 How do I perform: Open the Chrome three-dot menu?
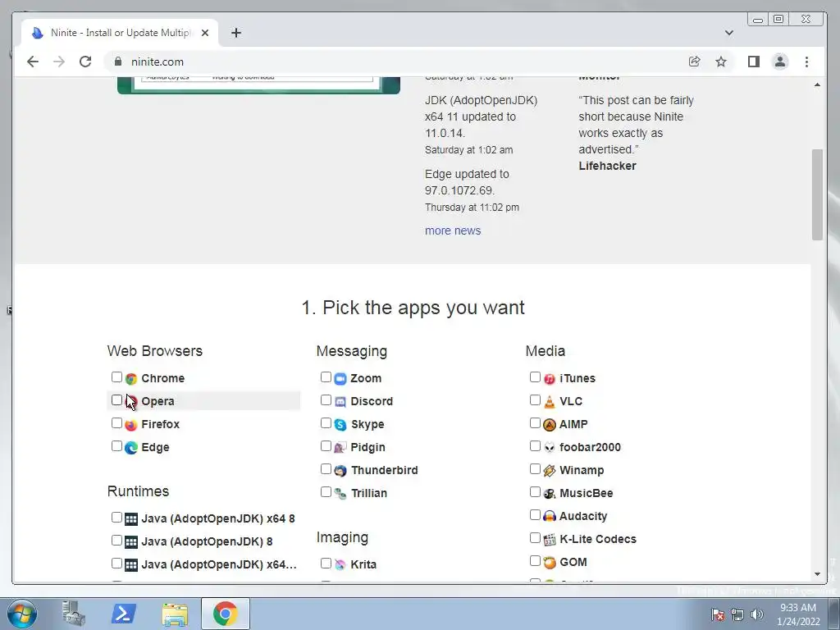point(807,62)
